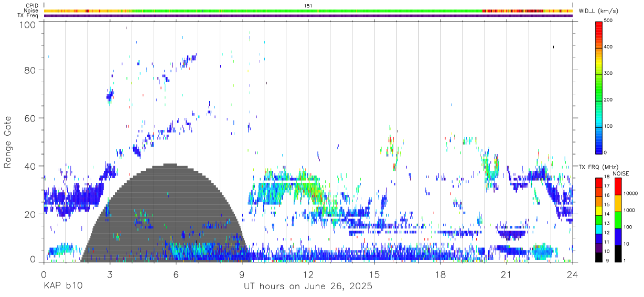
Task: Click the 14 MHz tick on TX FRQ scale
Action: click(x=606, y=214)
